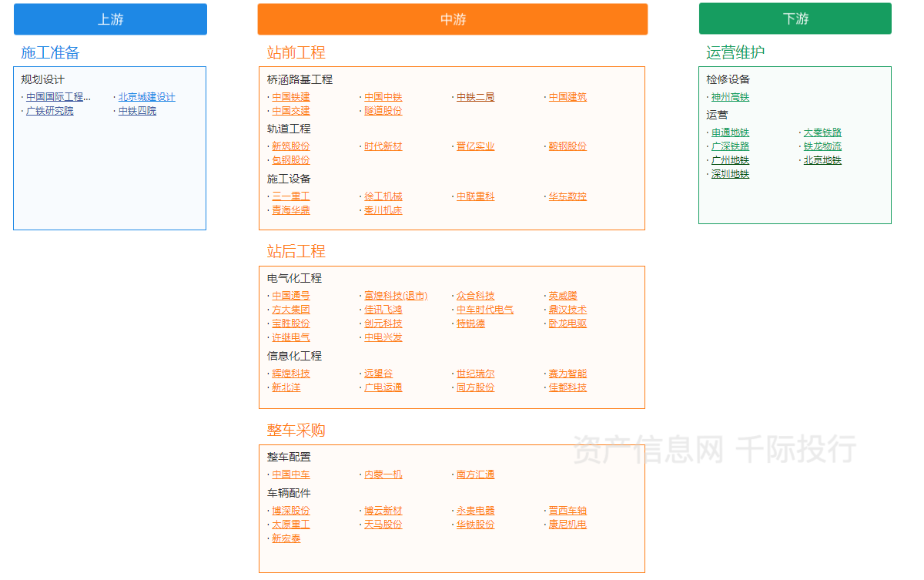
Task: Open the 中国国际工程 link
Action: [59, 97]
